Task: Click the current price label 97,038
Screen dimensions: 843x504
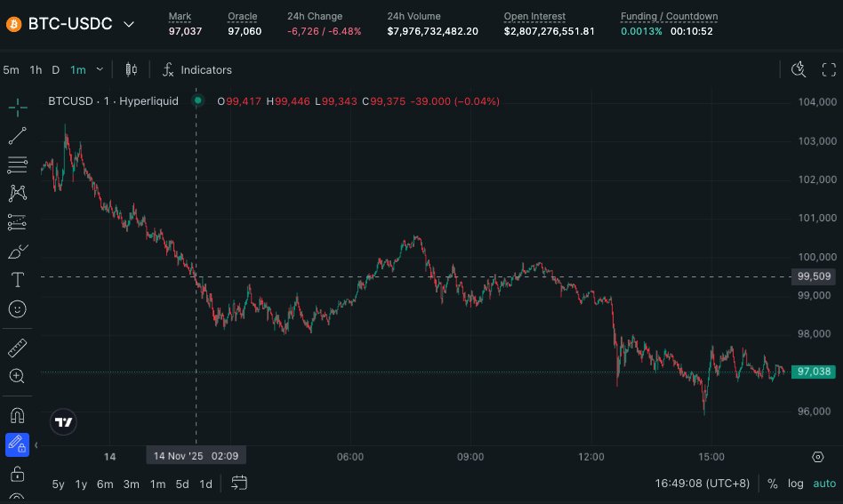Action: tap(815, 372)
